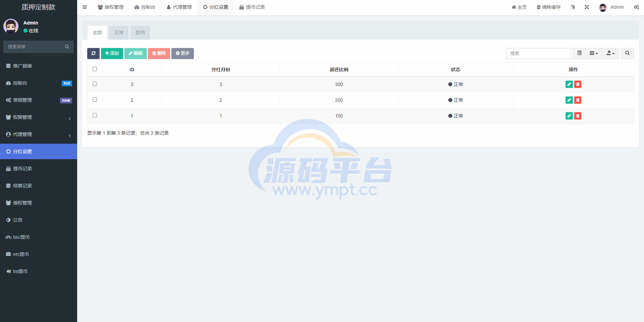Open the 代理管理 top tab
The height and width of the screenshot is (322, 644).
coord(179,7)
